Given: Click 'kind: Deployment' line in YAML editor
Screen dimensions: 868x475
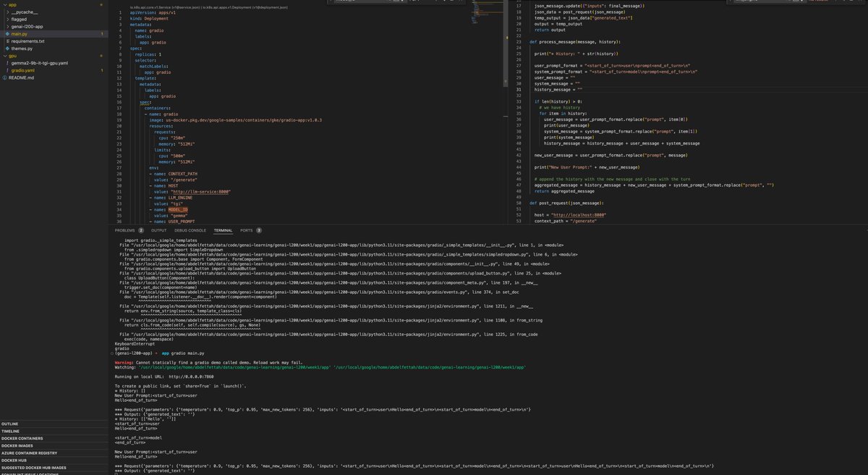Looking at the screenshot, I should [150, 18].
